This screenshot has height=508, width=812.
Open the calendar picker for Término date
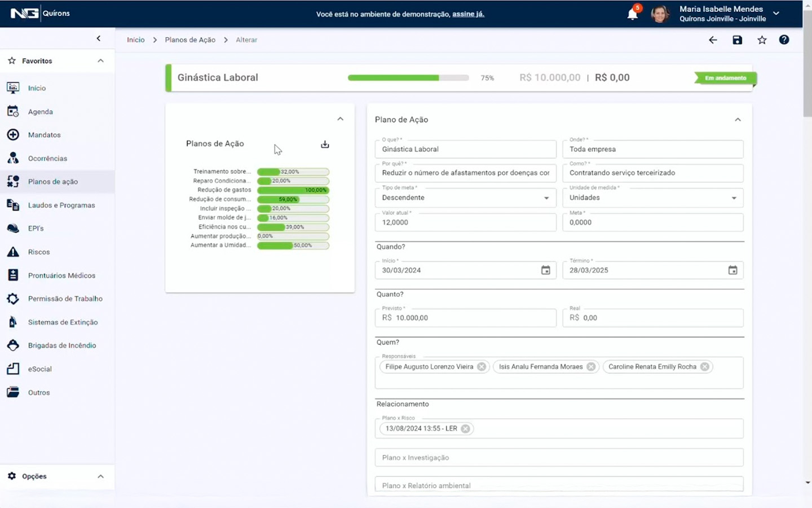[732, 270]
